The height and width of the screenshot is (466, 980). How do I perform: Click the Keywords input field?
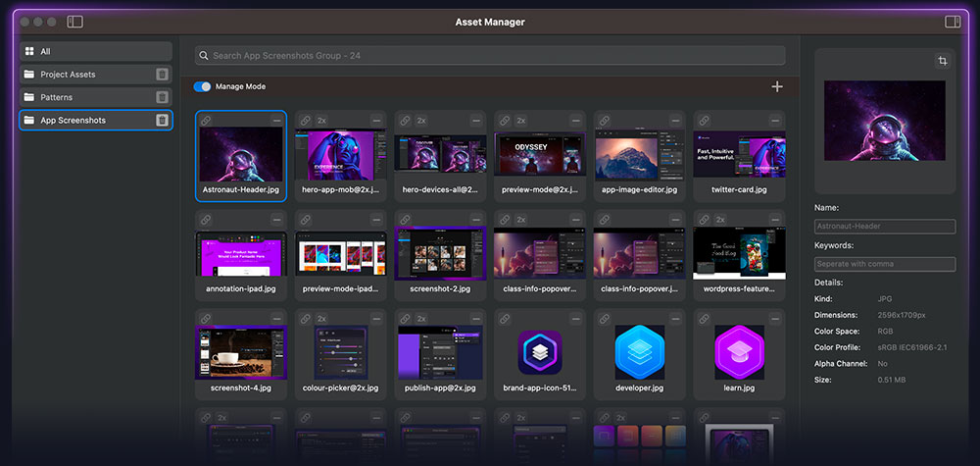(x=885, y=264)
